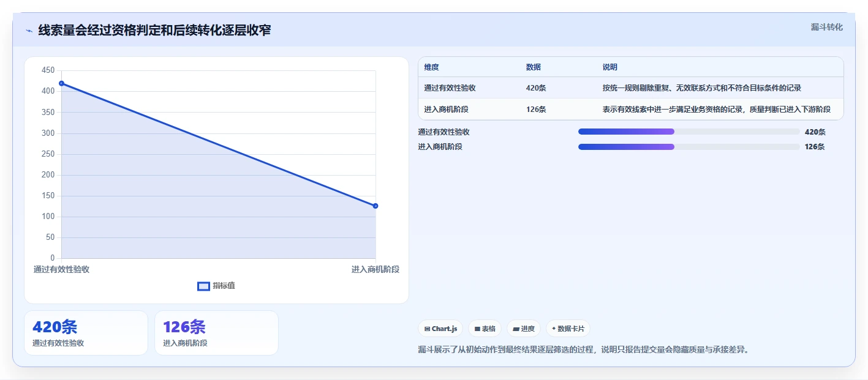Click the 进入商机阶段 progress bar

click(x=689, y=147)
